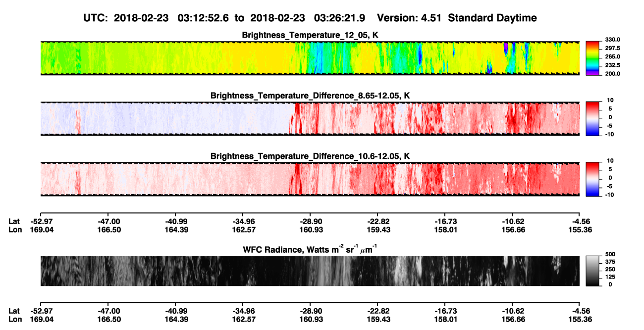The width and height of the screenshot is (644, 330).
Task: Click the '265.0' color bar tick label
Action: tap(613, 56)
